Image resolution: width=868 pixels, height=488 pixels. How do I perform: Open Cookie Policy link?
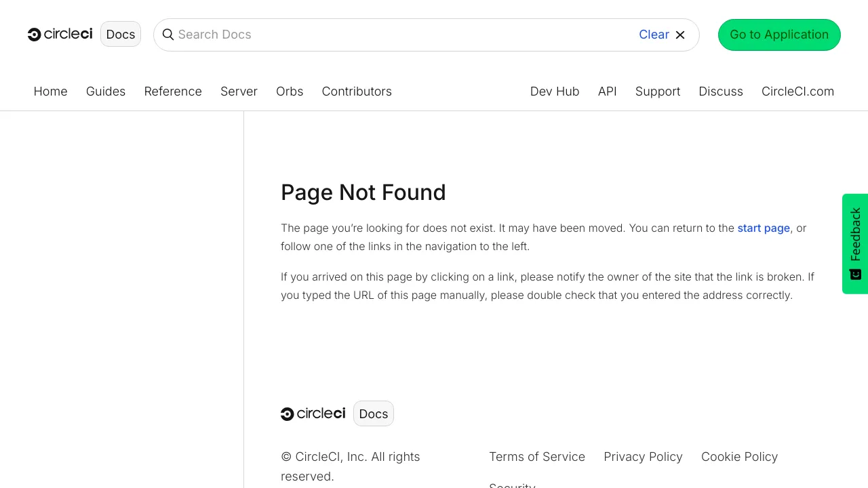pos(739,457)
